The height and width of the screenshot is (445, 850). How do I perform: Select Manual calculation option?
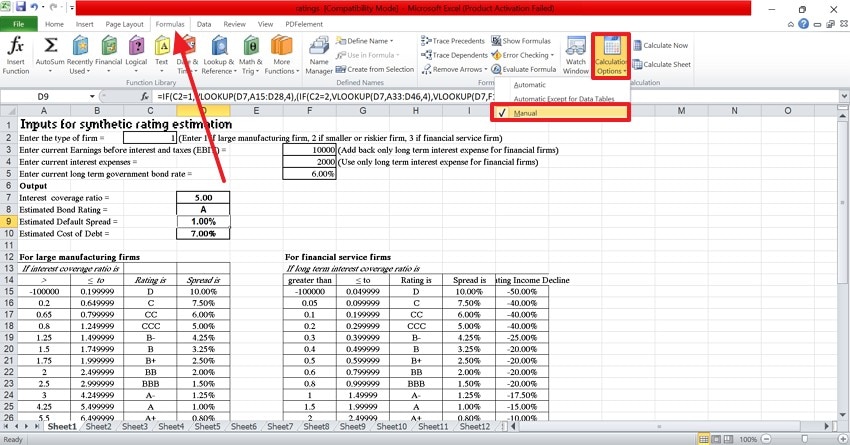(x=561, y=113)
